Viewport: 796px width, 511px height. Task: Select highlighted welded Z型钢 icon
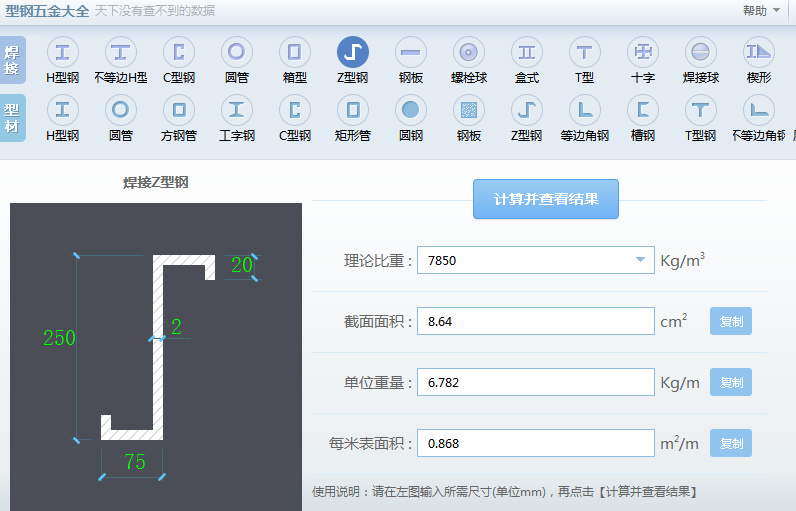353,52
